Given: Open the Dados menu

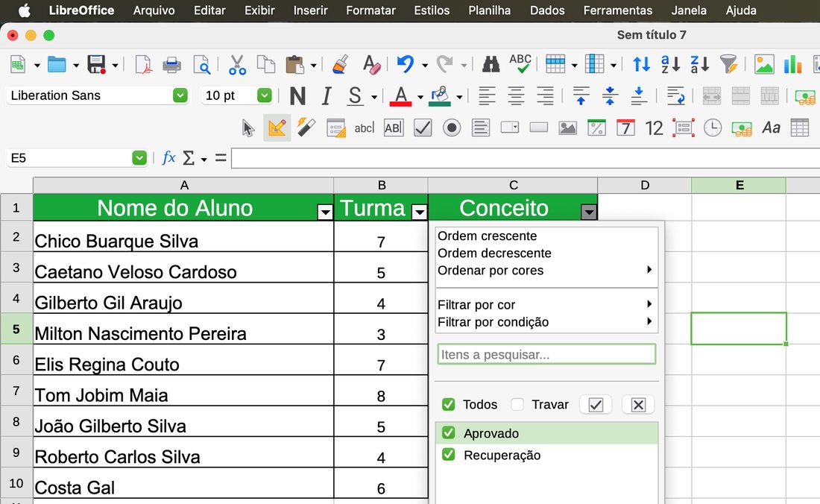Looking at the screenshot, I should coord(547,10).
